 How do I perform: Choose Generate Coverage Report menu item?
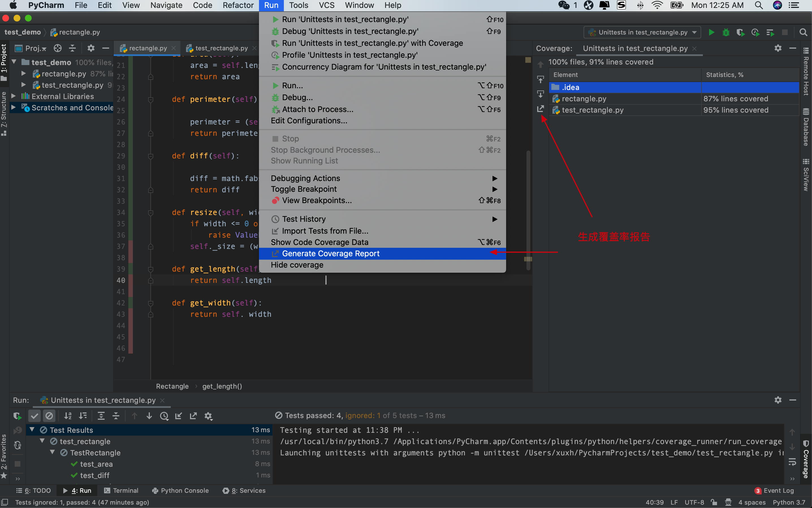click(383, 253)
